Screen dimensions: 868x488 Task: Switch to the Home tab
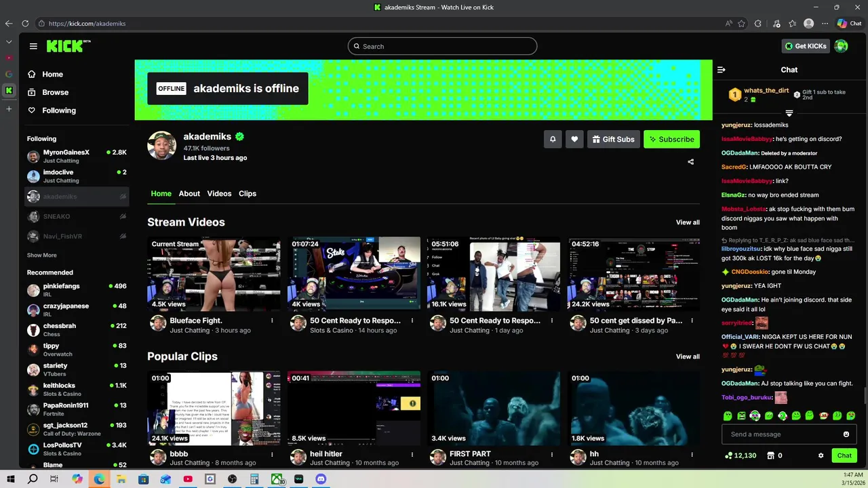[x=161, y=194]
